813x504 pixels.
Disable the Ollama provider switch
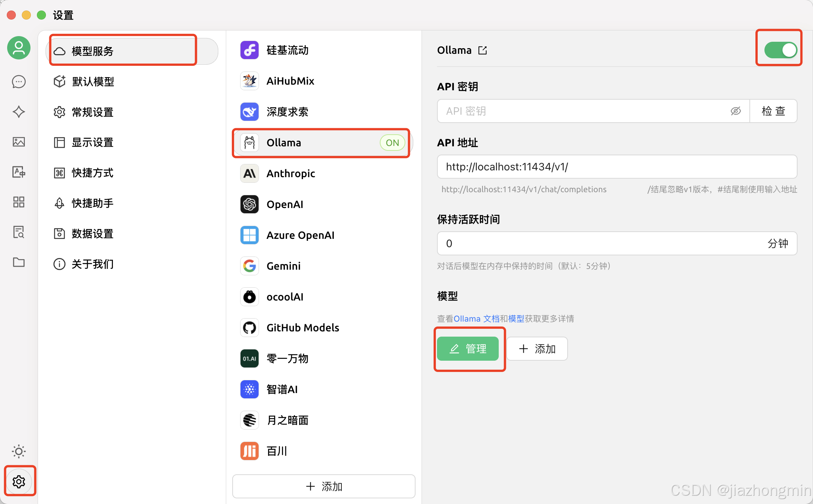coord(780,50)
